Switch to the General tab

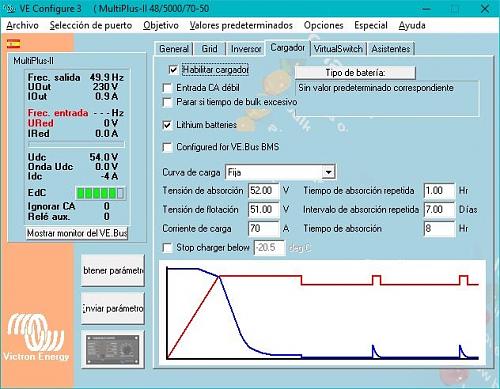[x=174, y=49]
